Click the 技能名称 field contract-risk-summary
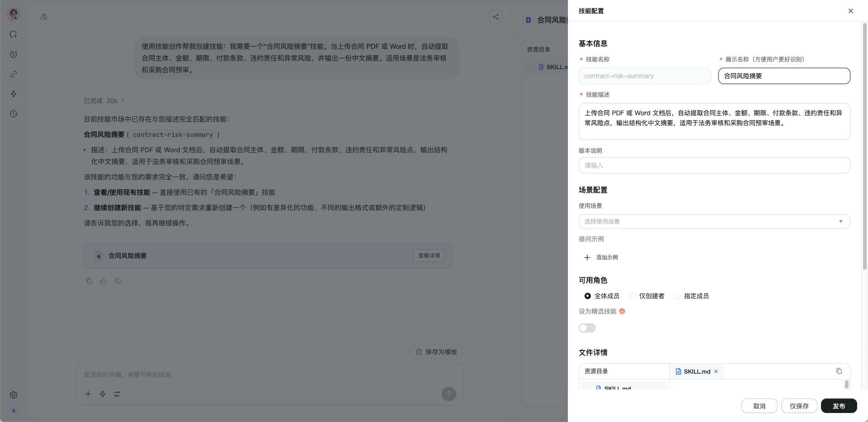868x422 pixels. click(x=645, y=76)
